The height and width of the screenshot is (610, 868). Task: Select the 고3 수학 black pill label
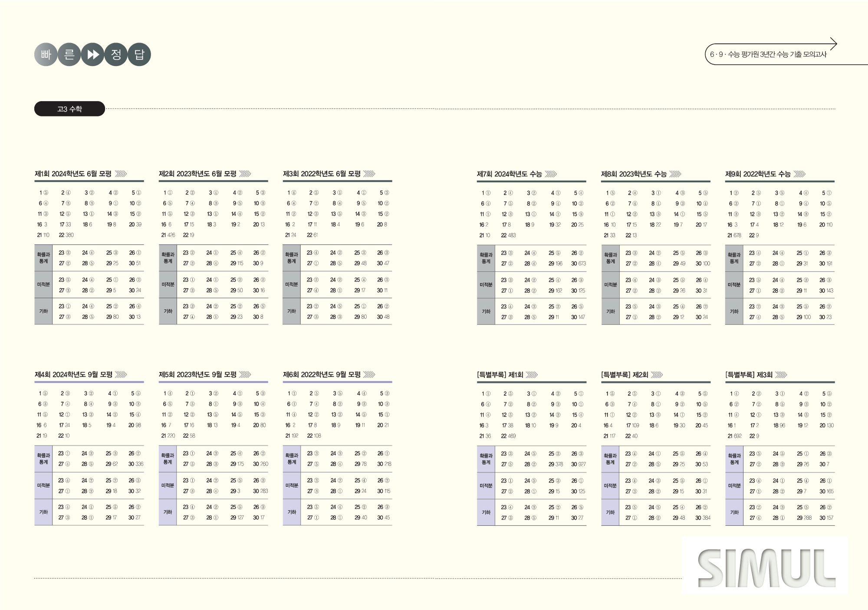coord(69,109)
